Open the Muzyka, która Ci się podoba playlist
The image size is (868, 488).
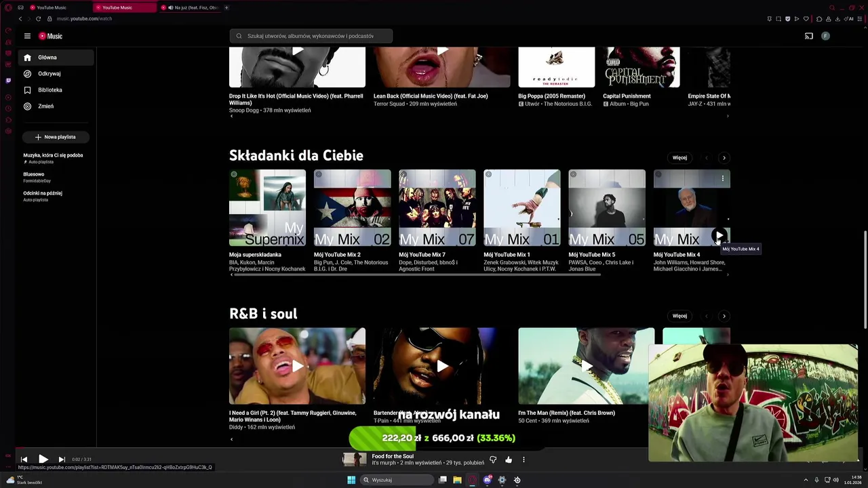[x=53, y=158]
